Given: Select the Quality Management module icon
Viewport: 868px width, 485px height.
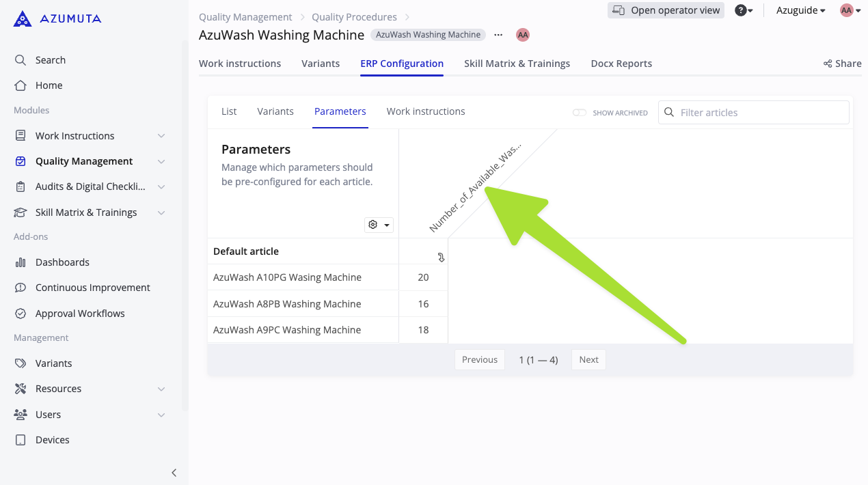Looking at the screenshot, I should [x=20, y=161].
